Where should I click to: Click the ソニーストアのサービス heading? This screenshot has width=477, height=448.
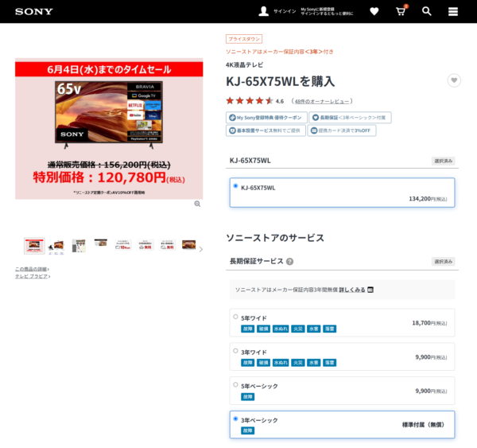click(275, 238)
